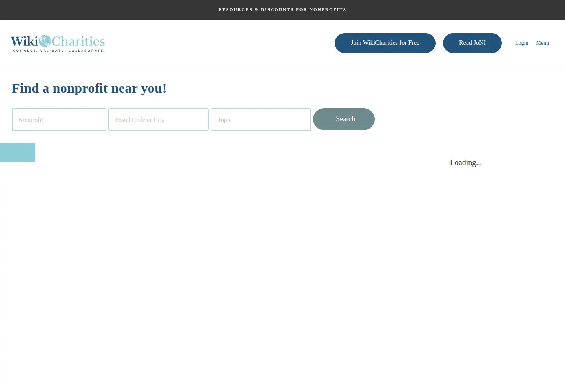Screen dimensions: 565x392
Task: Open the Login link
Action: [x=521, y=43]
